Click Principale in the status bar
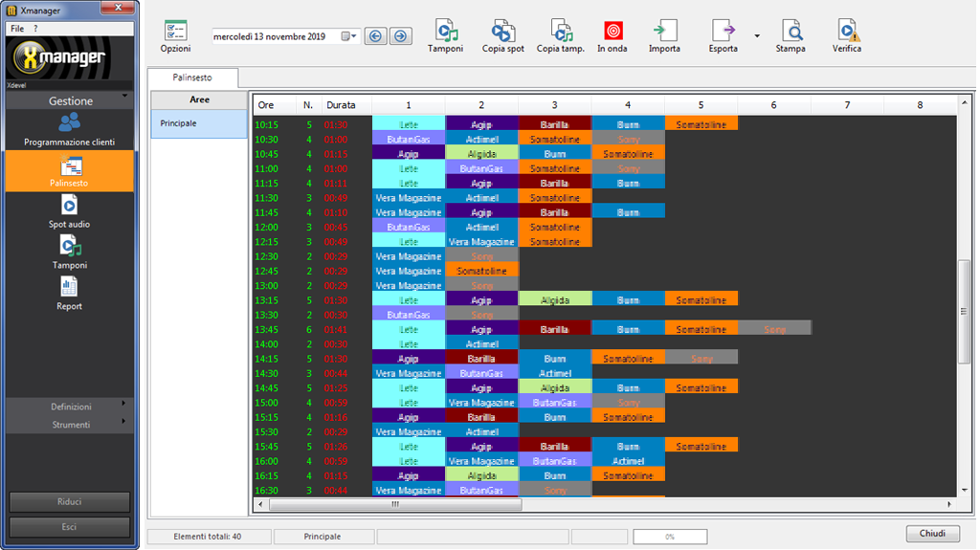The width and height of the screenshot is (980, 550). 323,537
